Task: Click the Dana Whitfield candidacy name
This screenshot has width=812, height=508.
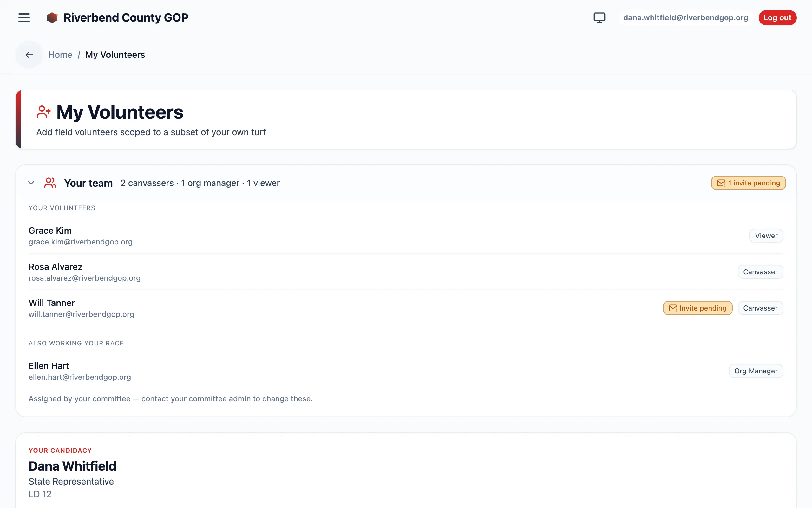Action: point(72,466)
